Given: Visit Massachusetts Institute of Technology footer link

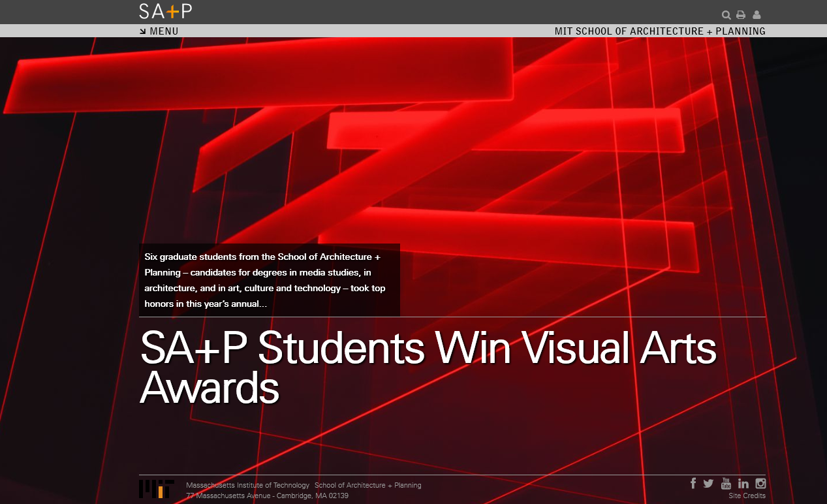Looking at the screenshot, I should [x=248, y=485].
